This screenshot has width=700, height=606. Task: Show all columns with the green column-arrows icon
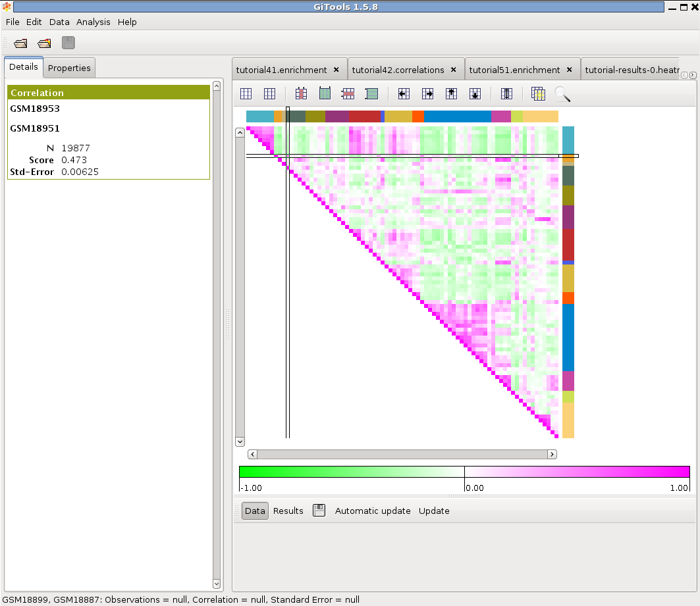(x=325, y=93)
